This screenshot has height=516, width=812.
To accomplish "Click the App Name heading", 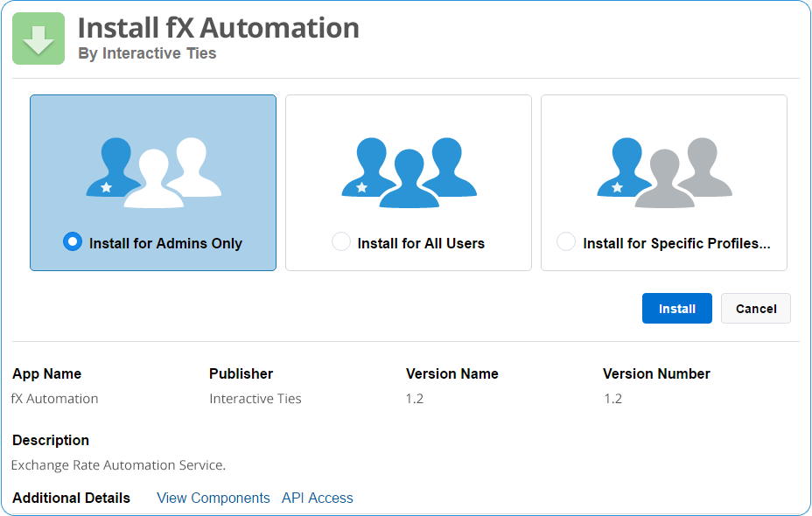I will pyautogui.click(x=47, y=373).
